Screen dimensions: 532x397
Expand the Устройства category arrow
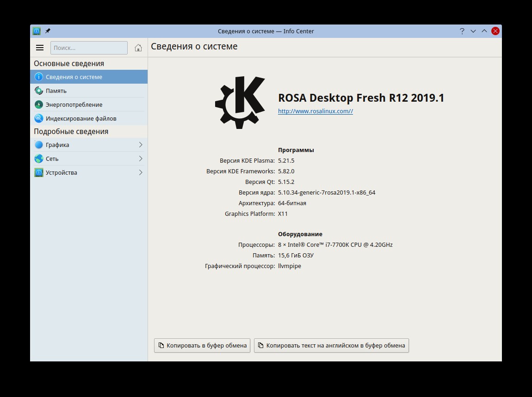point(141,173)
